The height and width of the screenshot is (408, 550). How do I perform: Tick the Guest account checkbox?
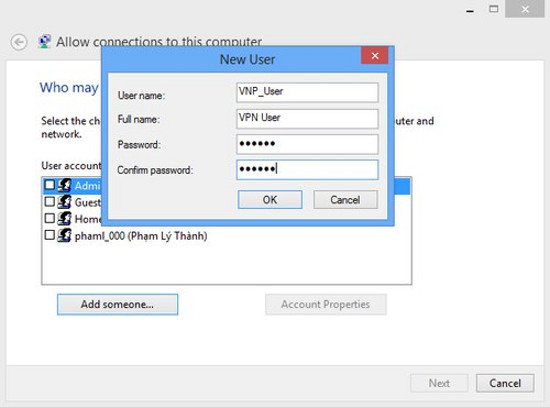pos(50,201)
